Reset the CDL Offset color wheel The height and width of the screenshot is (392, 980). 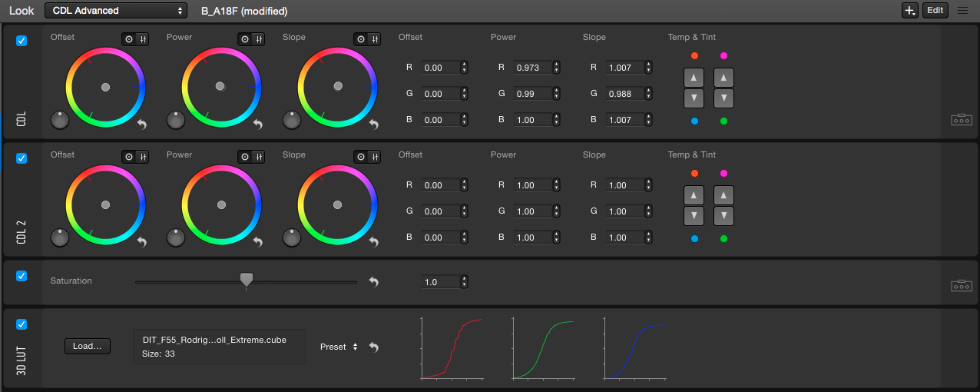pos(141,125)
